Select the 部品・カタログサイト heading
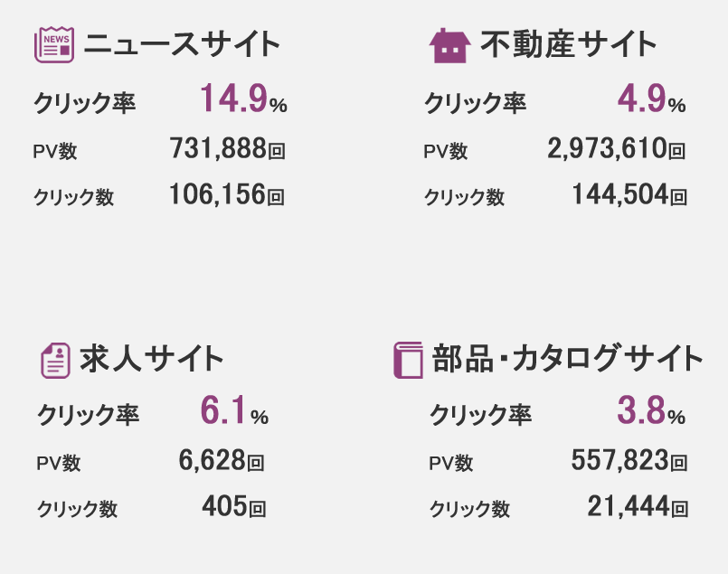 coord(567,358)
